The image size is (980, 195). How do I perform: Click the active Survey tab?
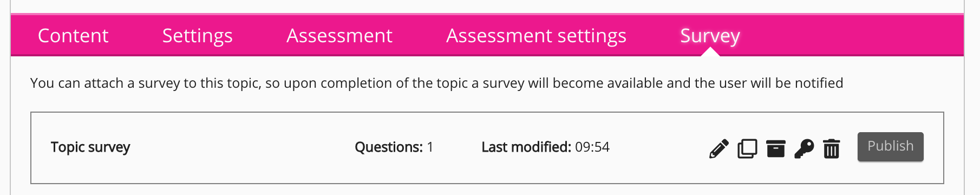[x=710, y=36]
